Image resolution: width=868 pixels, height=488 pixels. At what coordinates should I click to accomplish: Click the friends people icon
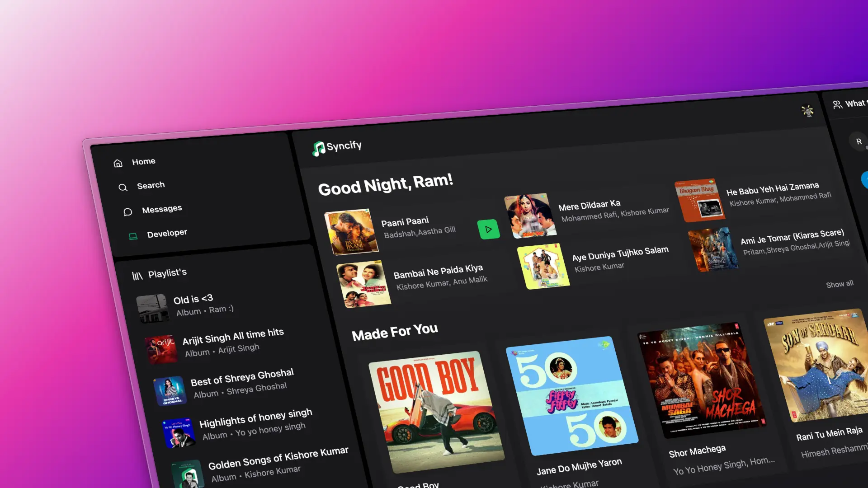point(837,105)
